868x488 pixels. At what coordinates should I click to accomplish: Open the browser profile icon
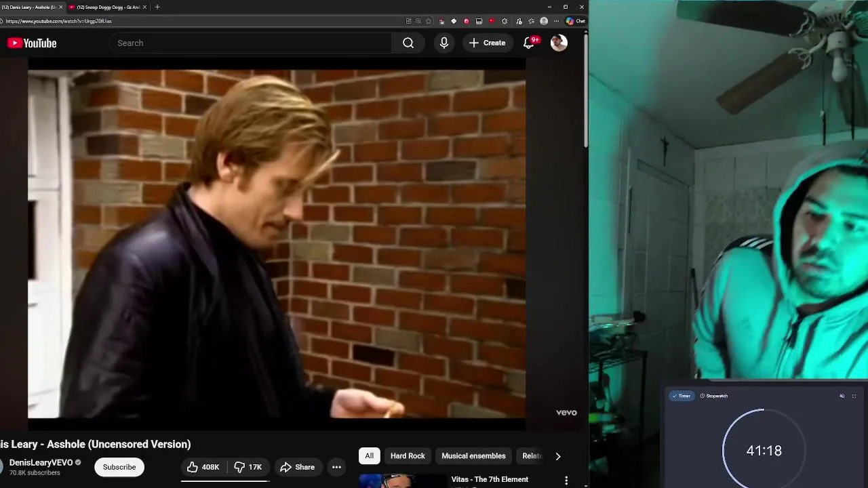coord(544,21)
